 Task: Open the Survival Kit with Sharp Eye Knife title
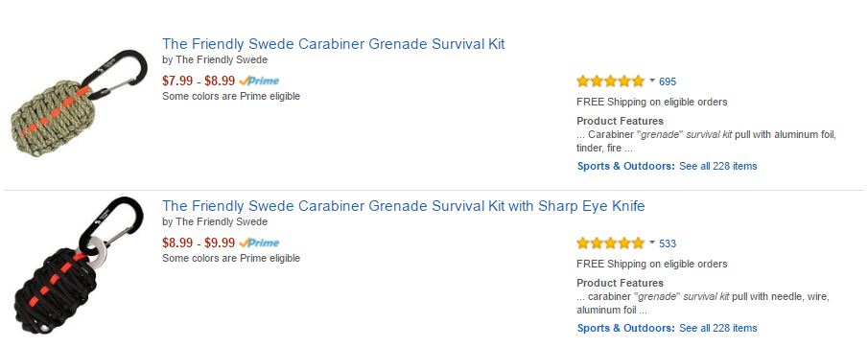point(404,206)
